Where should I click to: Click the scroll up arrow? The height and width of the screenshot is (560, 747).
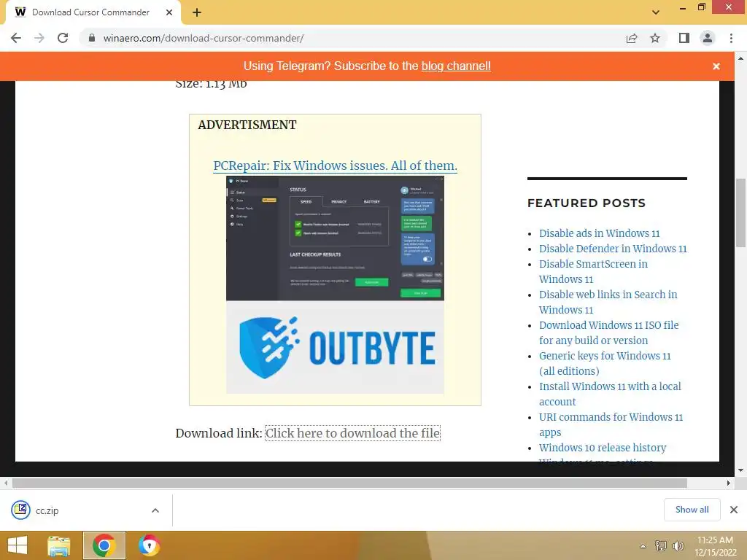(x=740, y=58)
